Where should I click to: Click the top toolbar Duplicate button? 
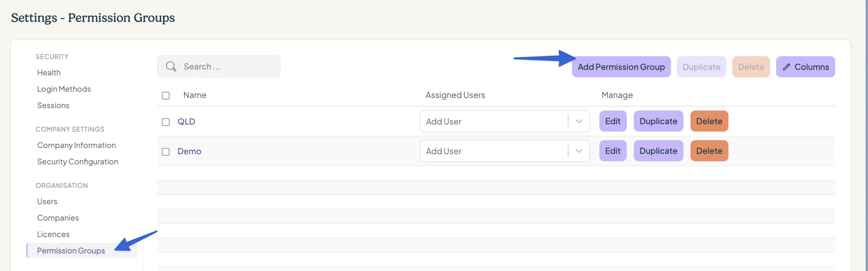click(x=701, y=67)
